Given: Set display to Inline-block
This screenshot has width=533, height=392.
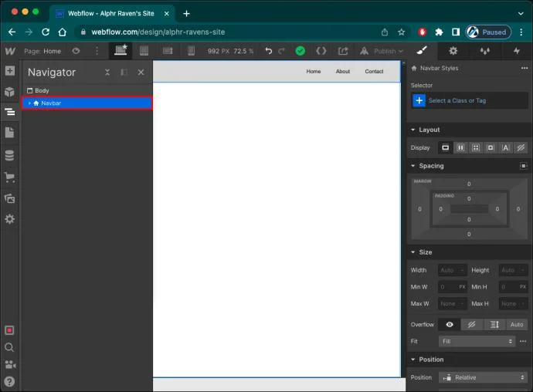Looking at the screenshot, I should pos(491,147).
